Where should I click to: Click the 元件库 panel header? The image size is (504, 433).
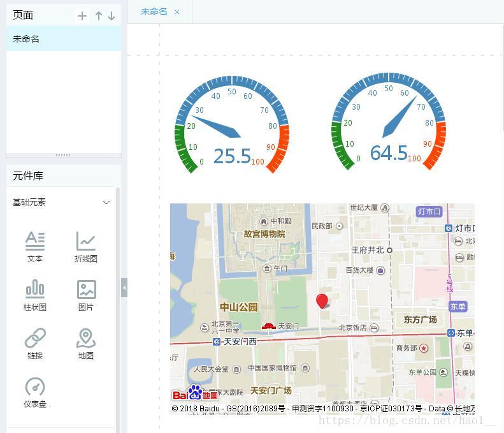(64, 175)
